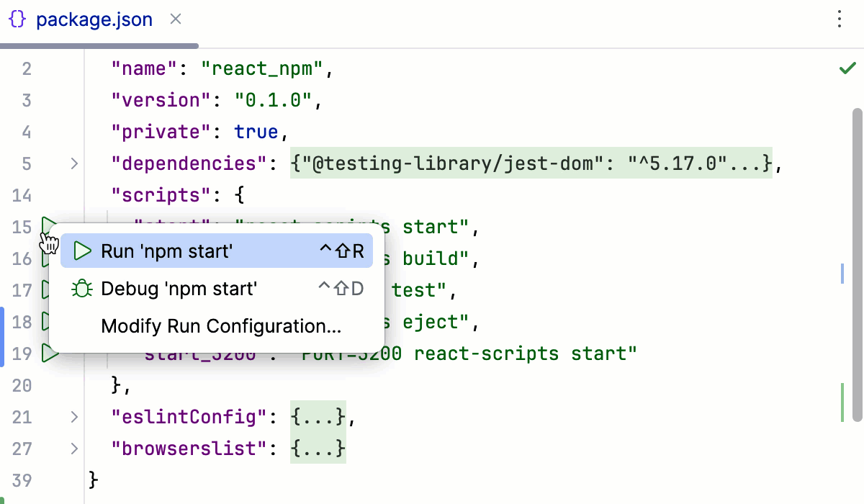This screenshot has width=864, height=504.
Task: Expand the eslintConfig section on line 21
Action: [x=73, y=417]
